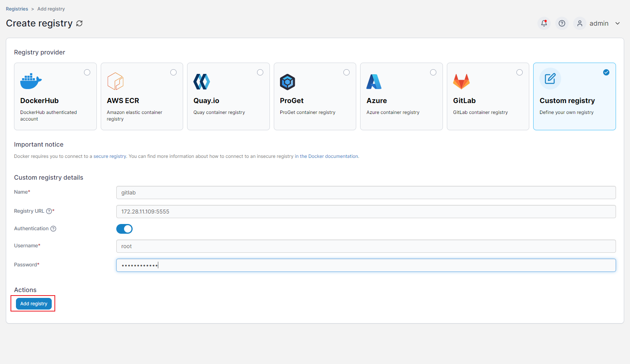Open the help question mark icon in header
Screen dimensions: 630x364
point(562,23)
